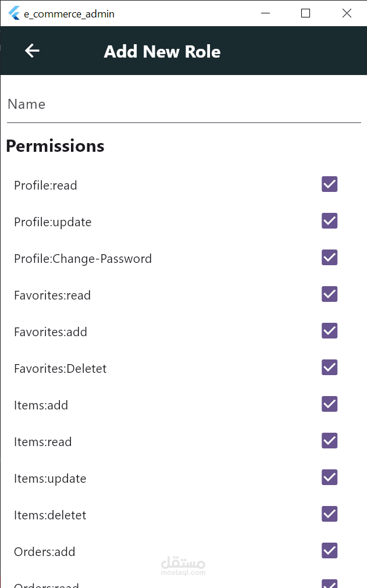Maximize the e_commerce_admin window
Screen dimensions: 367x588
tap(305, 13)
